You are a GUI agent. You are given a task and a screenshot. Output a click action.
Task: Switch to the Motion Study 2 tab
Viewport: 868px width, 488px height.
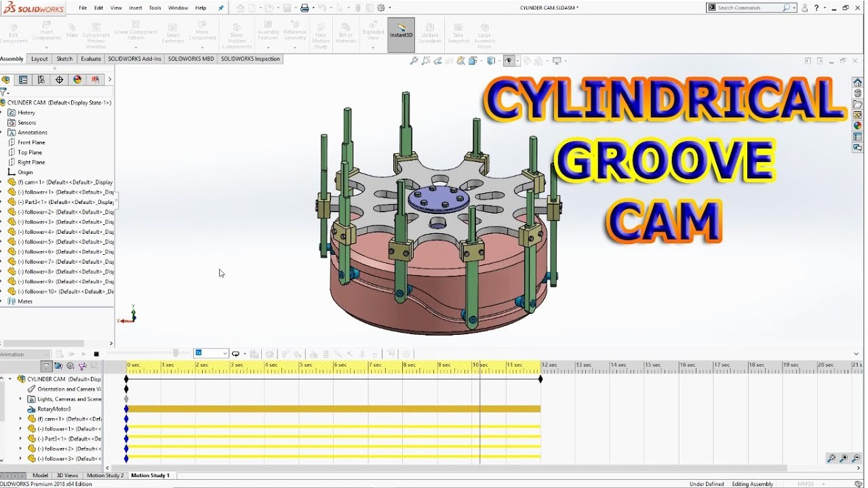pyautogui.click(x=105, y=476)
